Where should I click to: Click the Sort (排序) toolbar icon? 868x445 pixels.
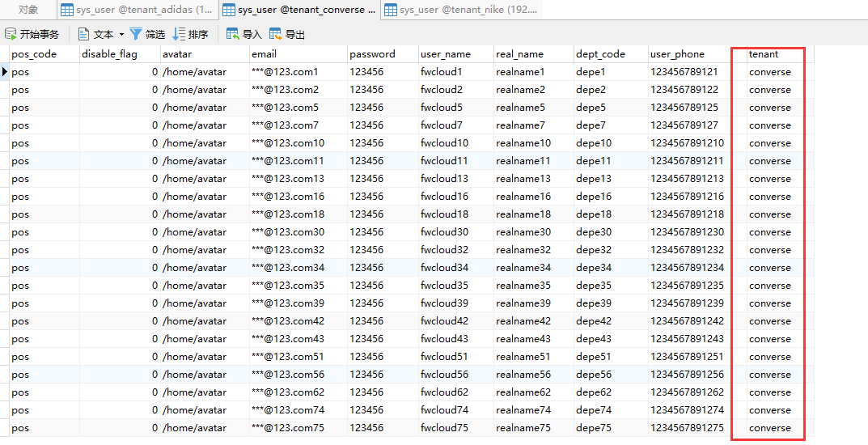(179, 34)
